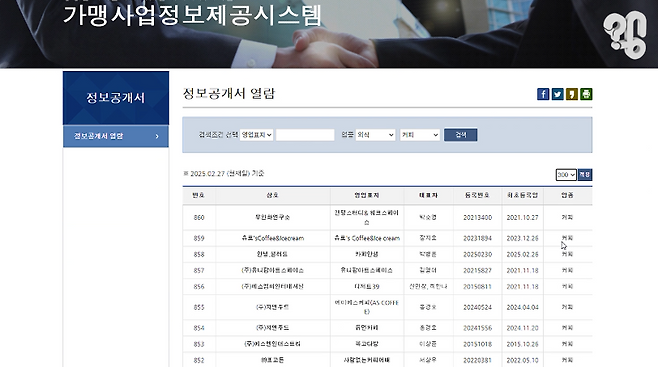Share the page on Facebook
This screenshot has height=367, width=658.
(x=543, y=94)
